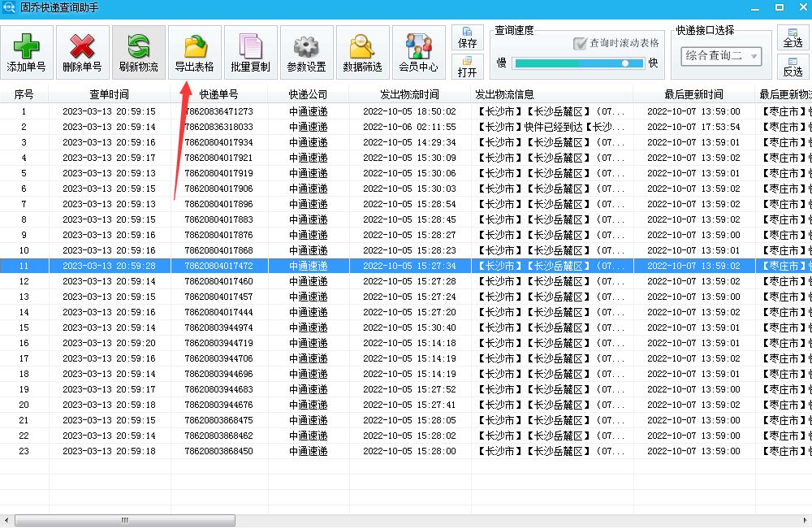
Task: Click the 删除单号 red X icon
Action: coord(82,53)
